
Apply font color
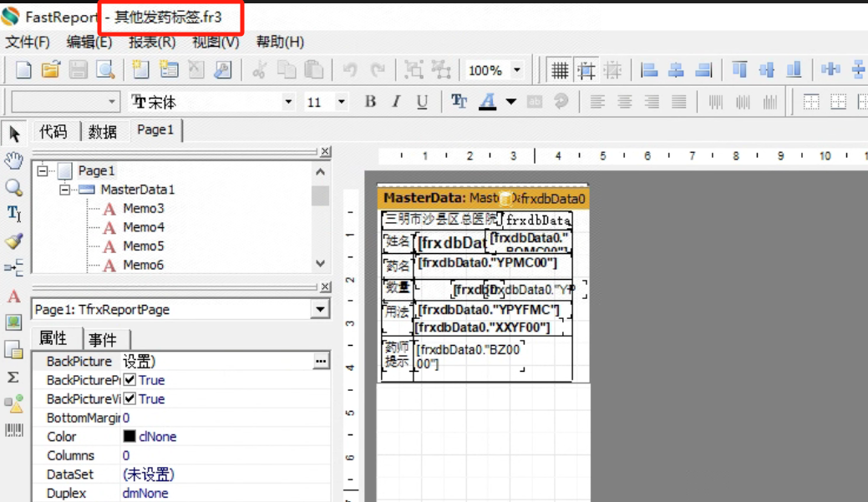[x=488, y=102]
